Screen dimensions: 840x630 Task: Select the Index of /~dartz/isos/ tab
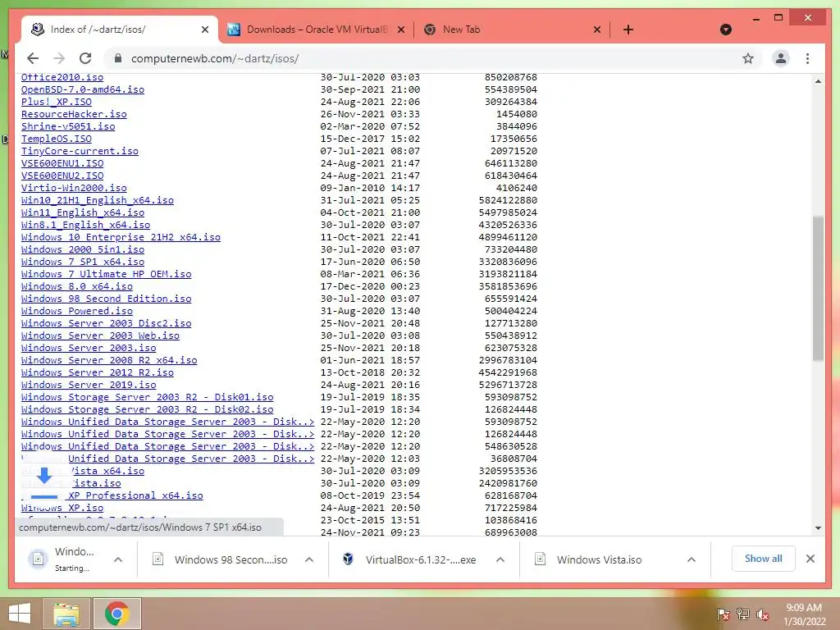point(119,30)
